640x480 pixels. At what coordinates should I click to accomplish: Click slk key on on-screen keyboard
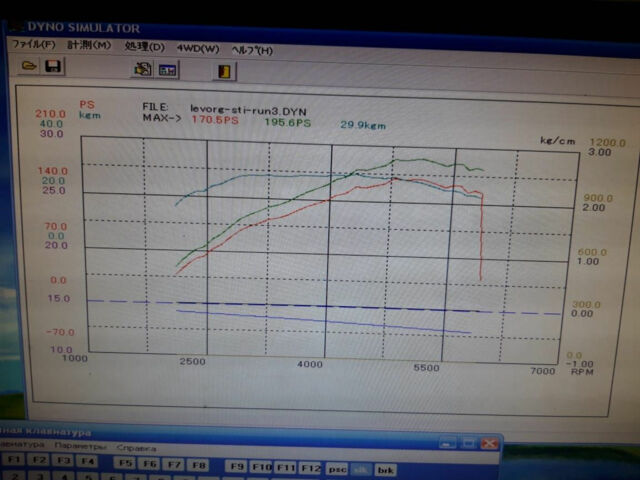(361, 470)
